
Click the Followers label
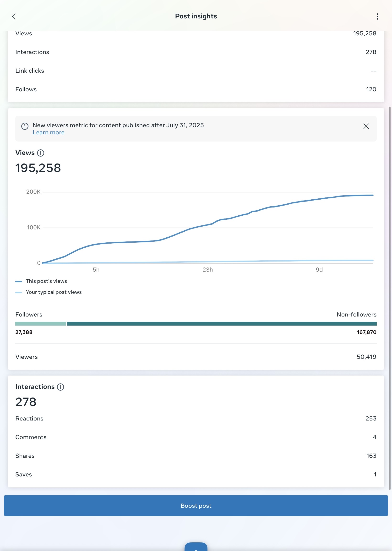point(29,315)
